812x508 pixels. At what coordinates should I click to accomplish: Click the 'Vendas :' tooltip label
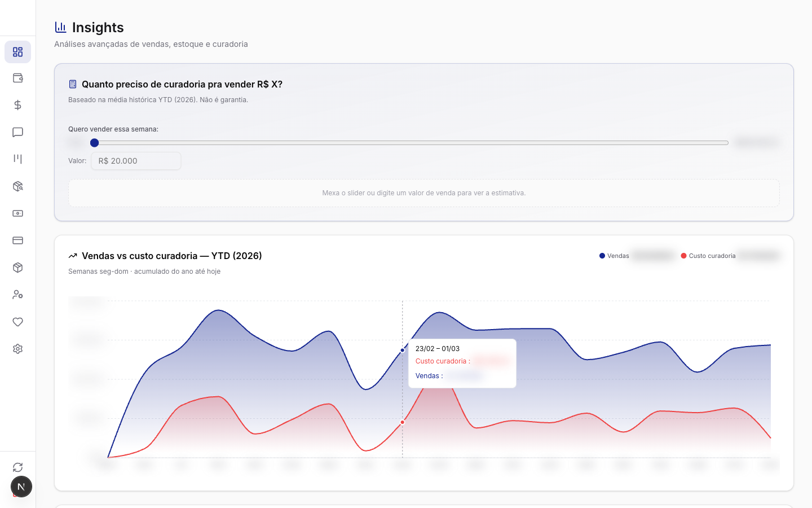429,376
